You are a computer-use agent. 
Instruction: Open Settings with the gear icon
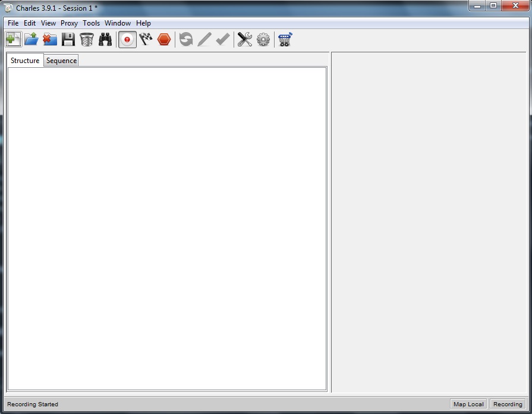point(263,39)
